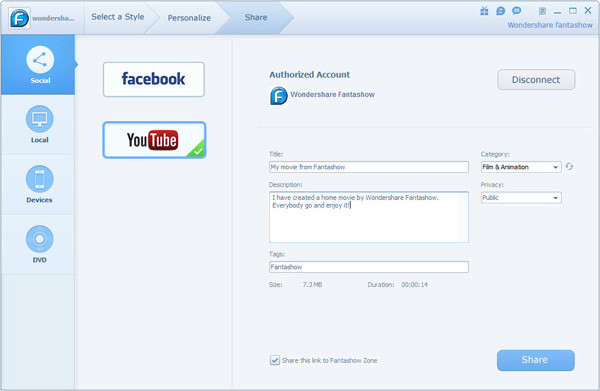The height and width of the screenshot is (391, 600).
Task: Go to the Share step
Action: click(x=256, y=17)
